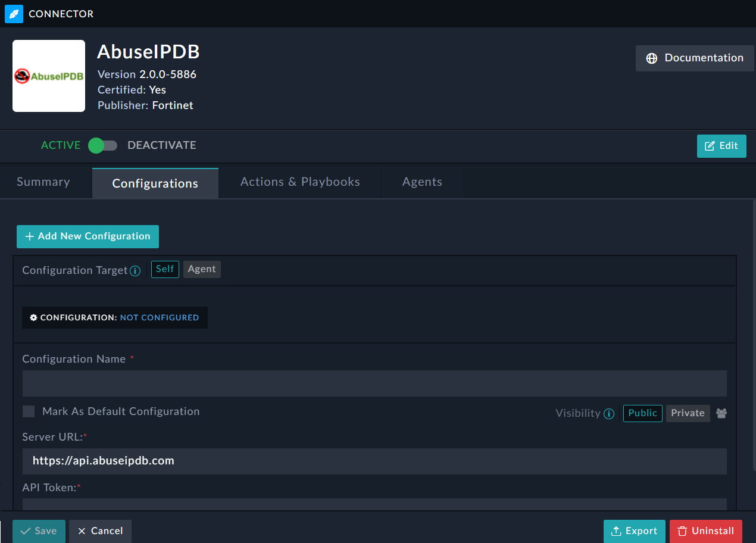This screenshot has width=756, height=543.
Task: Click the gear icon in Configuration status
Action: [34, 318]
